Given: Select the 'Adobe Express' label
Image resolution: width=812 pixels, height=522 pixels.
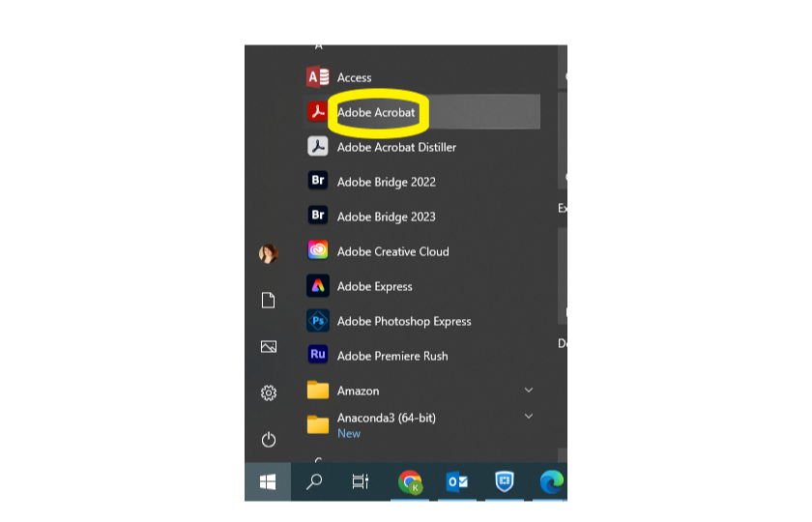Looking at the screenshot, I should [x=375, y=286].
